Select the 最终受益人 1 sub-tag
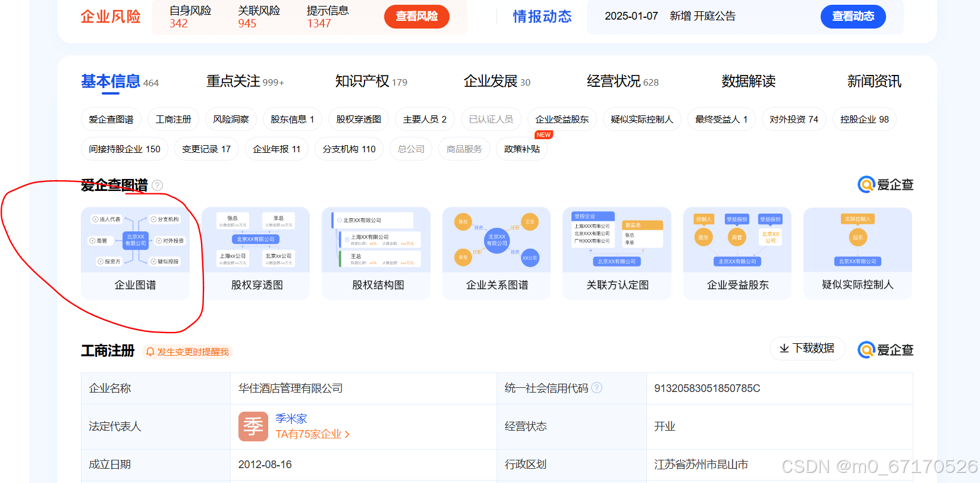 click(721, 120)
